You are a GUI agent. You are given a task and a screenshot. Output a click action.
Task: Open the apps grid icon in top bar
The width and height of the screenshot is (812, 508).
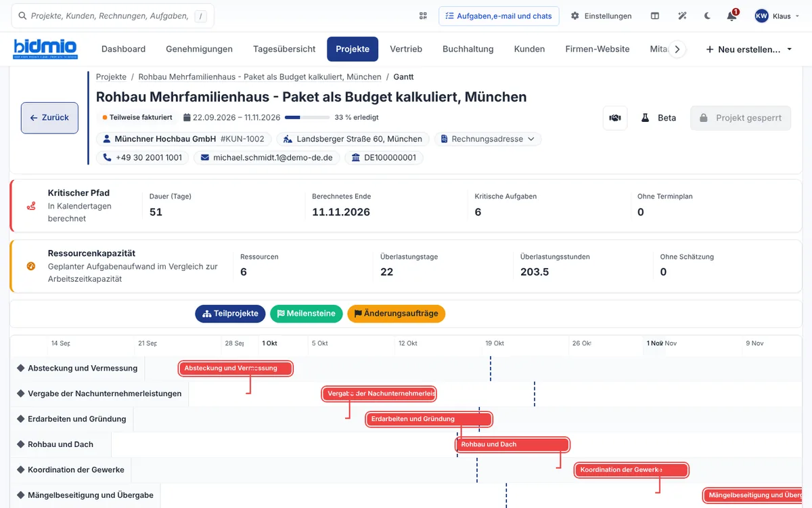423,16
